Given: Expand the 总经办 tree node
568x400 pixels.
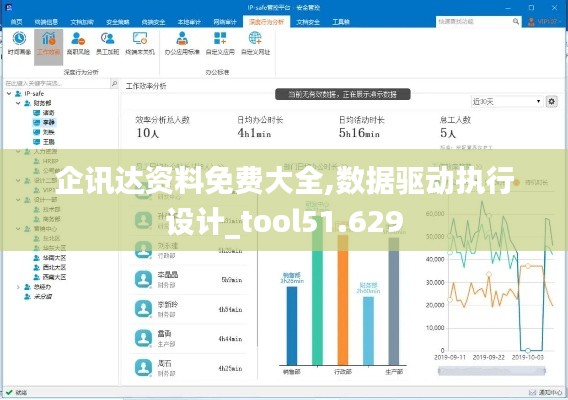Looking at the screenshot, I should (x=18, y=287).
